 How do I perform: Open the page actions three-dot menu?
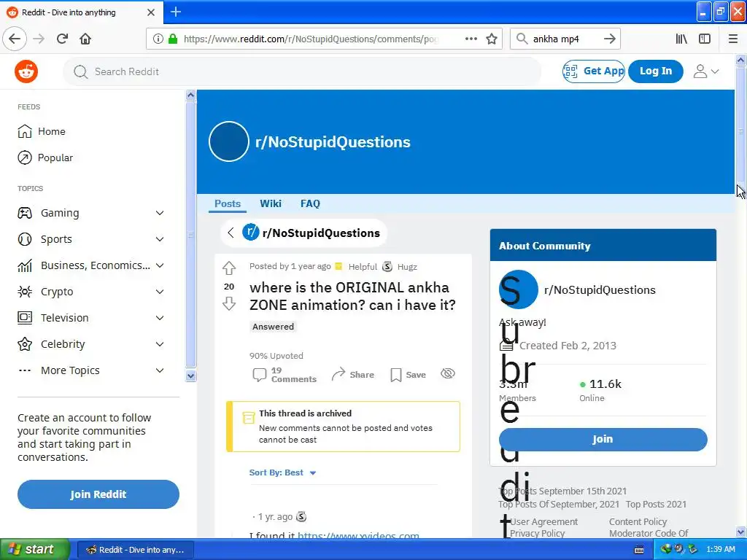(x=471, y=39)
